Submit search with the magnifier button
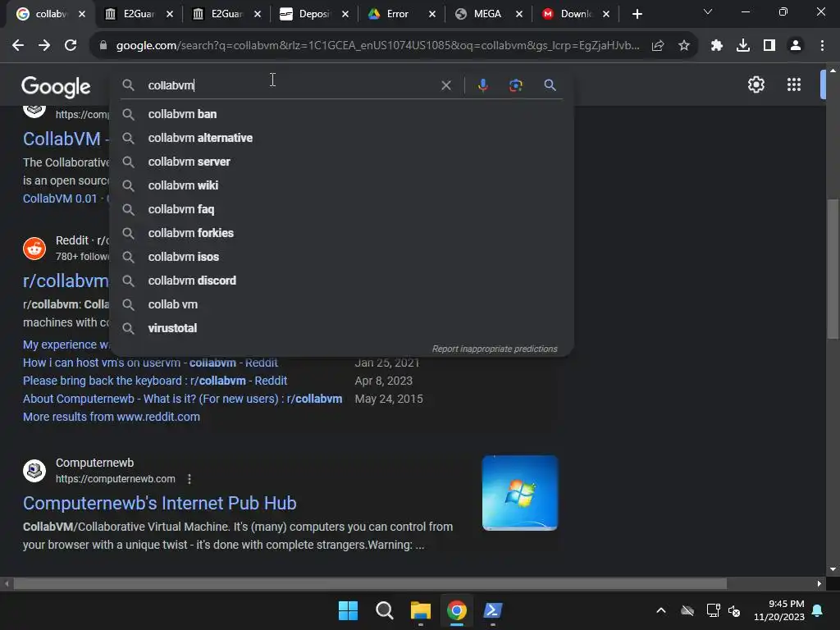Viewport: 840px width, 630px height. (x=550, y=85)
